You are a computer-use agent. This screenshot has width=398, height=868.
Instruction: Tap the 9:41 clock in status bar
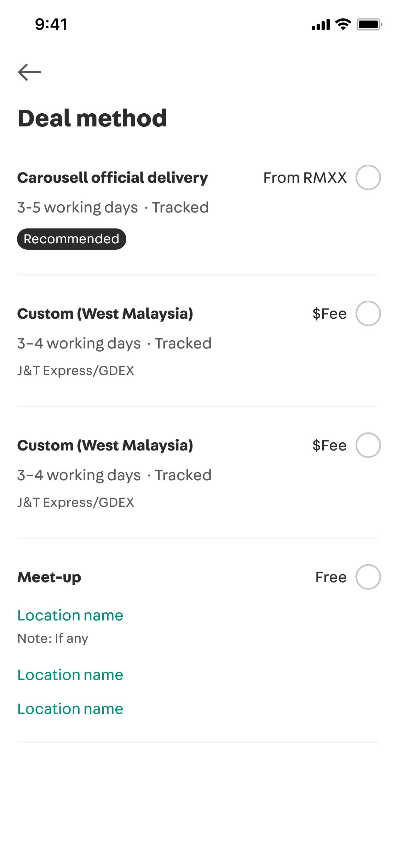point(51,24)
